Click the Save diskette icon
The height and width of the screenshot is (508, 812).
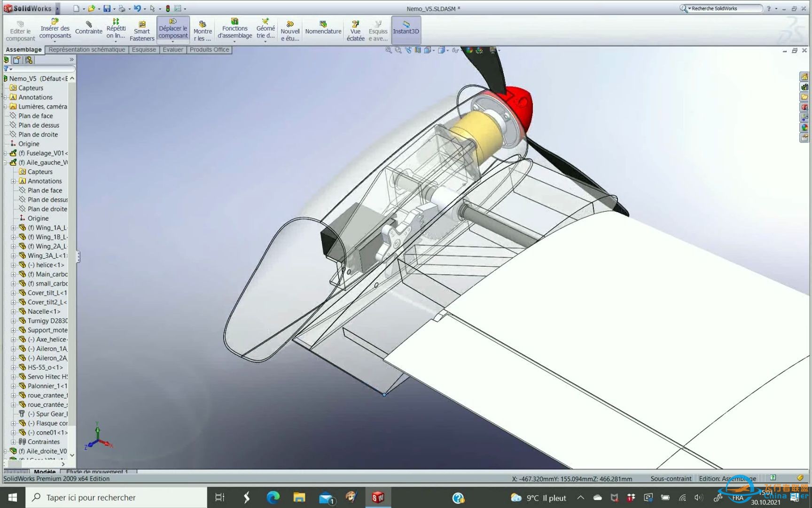click(x=107, y=8)
